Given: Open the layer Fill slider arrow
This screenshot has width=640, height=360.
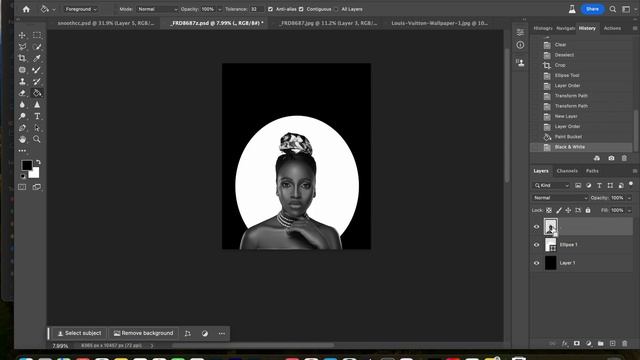Looking at the screenshot, I should [629, 210].
